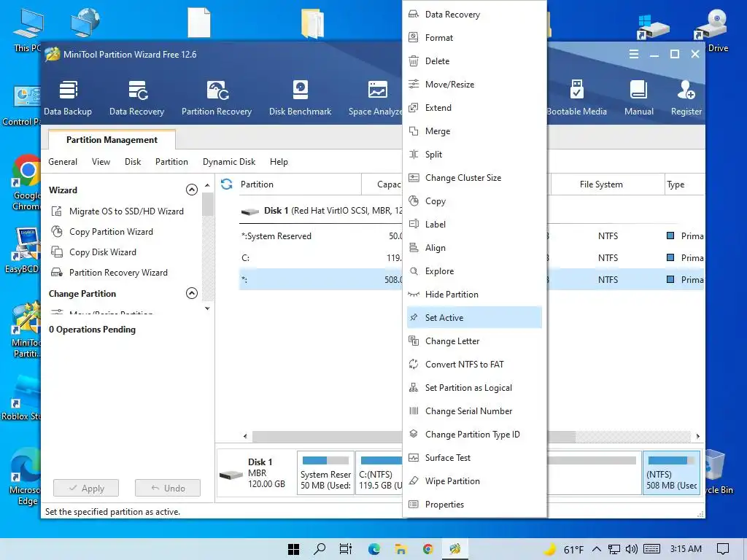Select Hide Partition in the context menu
Image resolution: width=747 pixels, height=560 pixels.
474,295
